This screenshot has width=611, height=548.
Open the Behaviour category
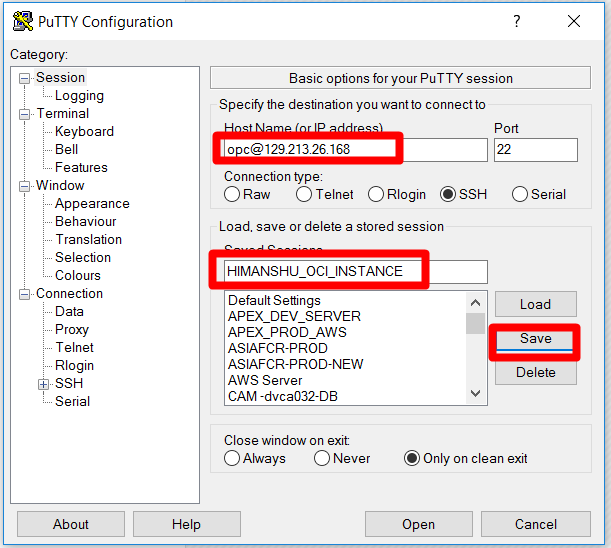pos(86,221)
